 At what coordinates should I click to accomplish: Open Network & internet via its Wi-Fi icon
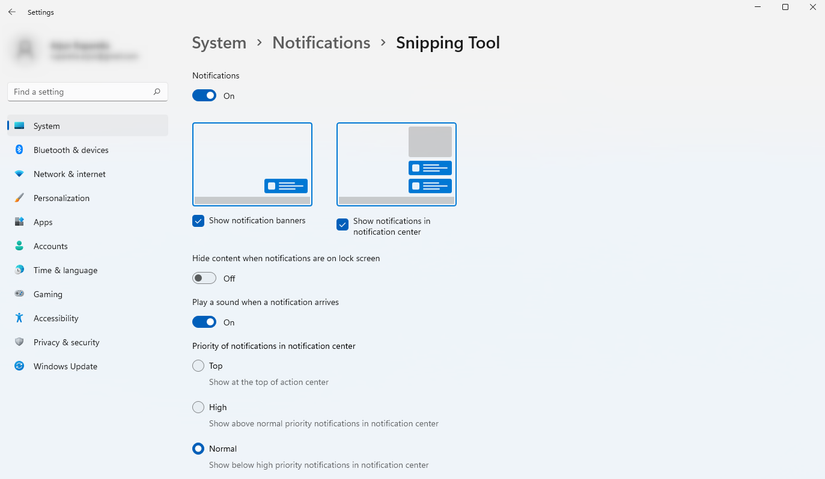(x=19, y=174)
